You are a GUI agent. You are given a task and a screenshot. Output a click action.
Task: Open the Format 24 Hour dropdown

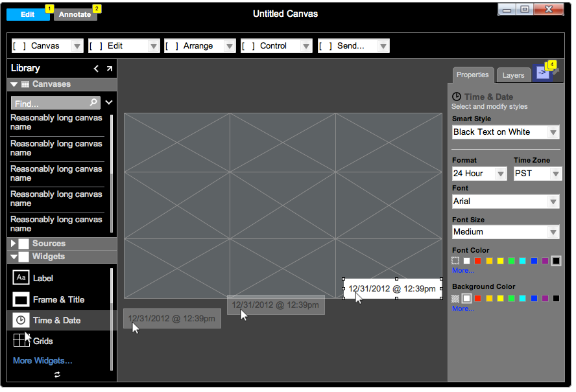[479, 173]
